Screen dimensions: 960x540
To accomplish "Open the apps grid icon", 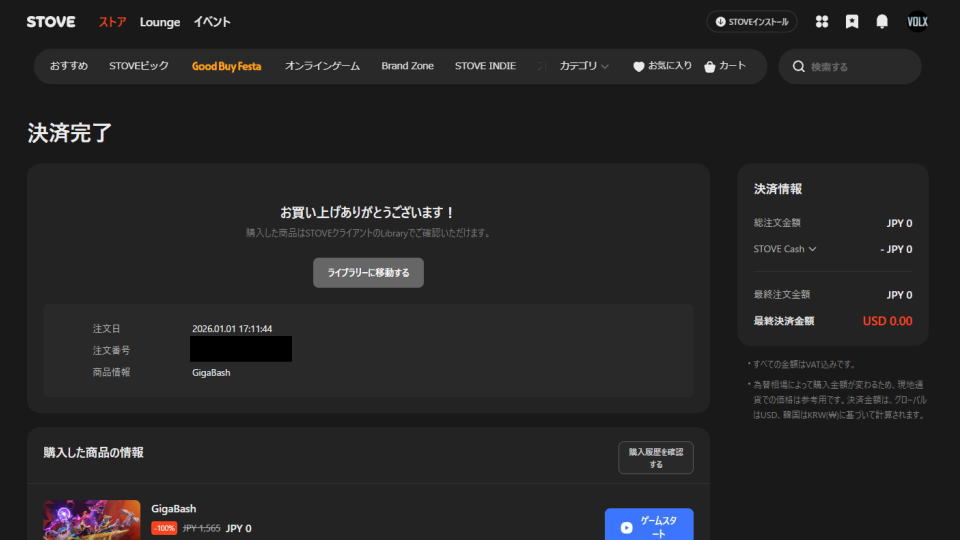I will pyautogui.click(x=822, y=21).
